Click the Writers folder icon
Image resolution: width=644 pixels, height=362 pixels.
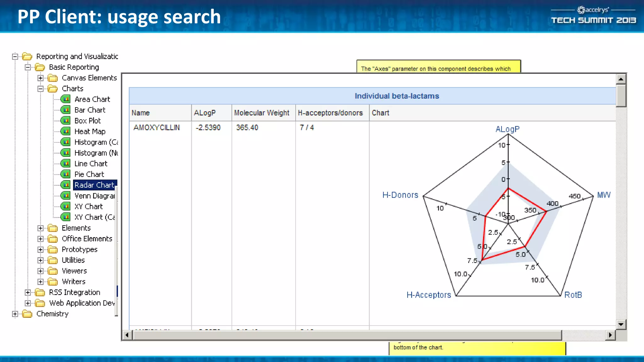tap(53, 282)
